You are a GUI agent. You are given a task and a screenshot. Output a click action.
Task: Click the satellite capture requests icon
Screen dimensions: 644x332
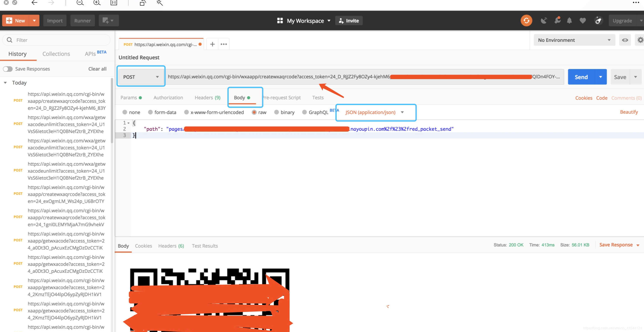[544, 21]
